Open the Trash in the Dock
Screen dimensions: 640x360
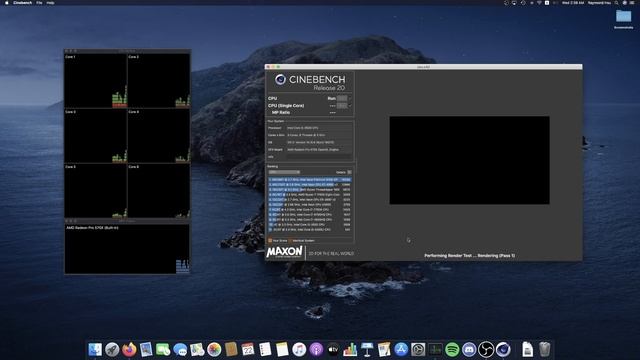(544, 349)
